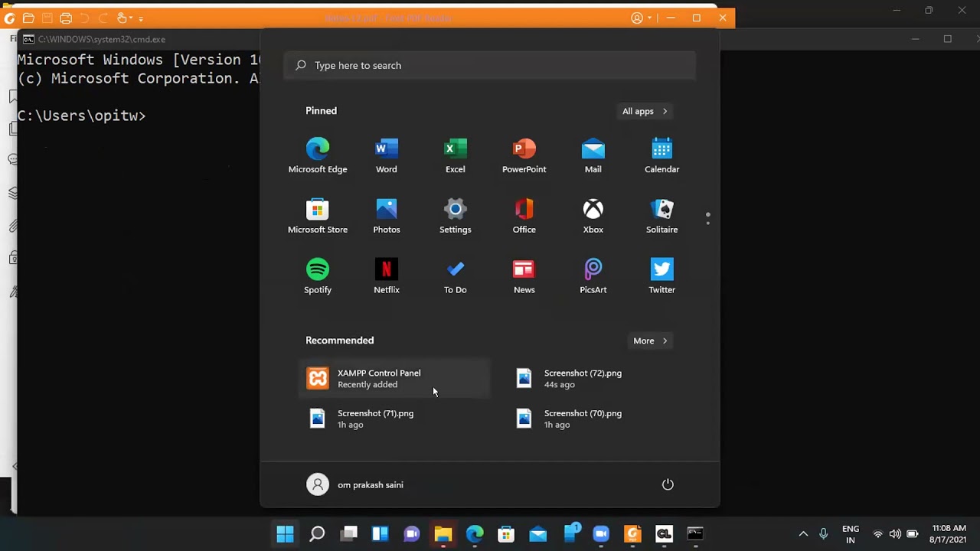
Task: Open the pinned Calendar app
Action: [662, 155]
